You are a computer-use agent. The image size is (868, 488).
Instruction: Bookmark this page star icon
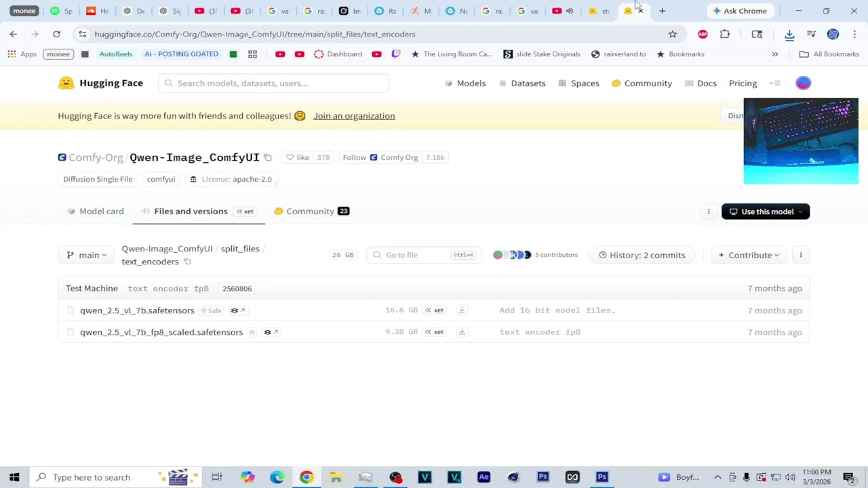673,34
